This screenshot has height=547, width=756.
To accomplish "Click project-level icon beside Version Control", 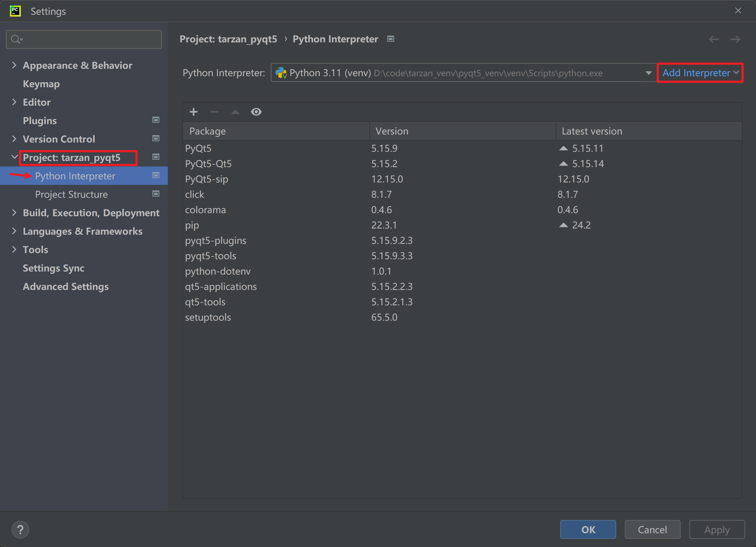I will click(156, 138).
